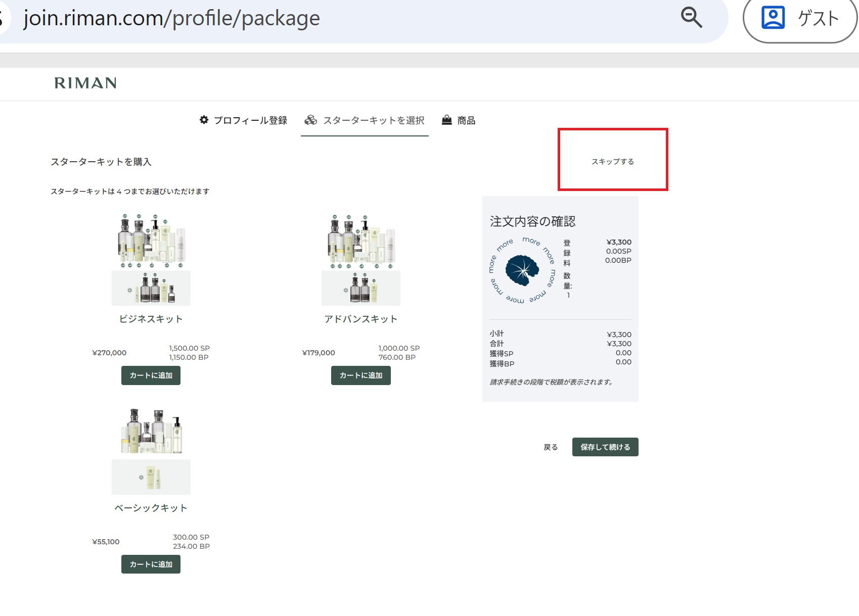Click the ゲスト profile avatar icon
This screenshot has width=859, height=616.
tap(773, 18)
